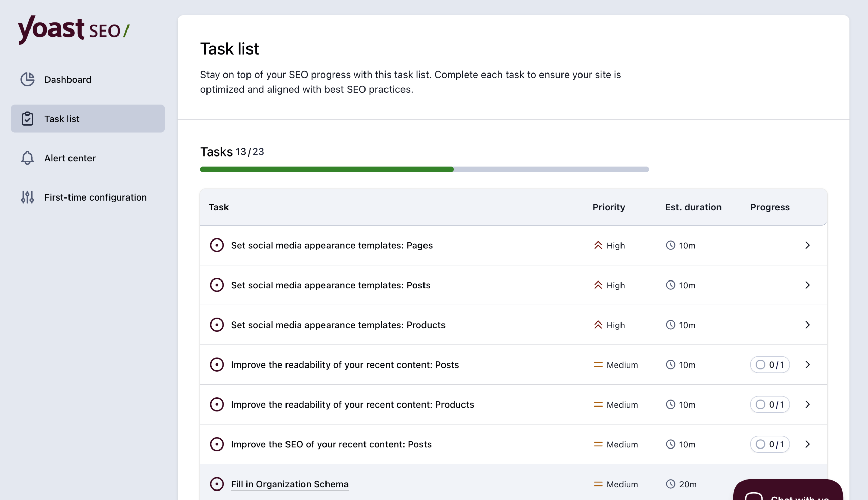Viewport: 868px width, 500px height.
Task: Click the clock icon in readability: Products row
Action: 670,404
